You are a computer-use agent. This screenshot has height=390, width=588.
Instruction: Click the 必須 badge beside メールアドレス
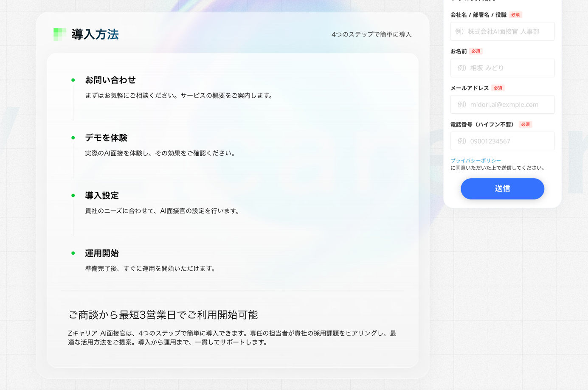(x=498, y=88)
